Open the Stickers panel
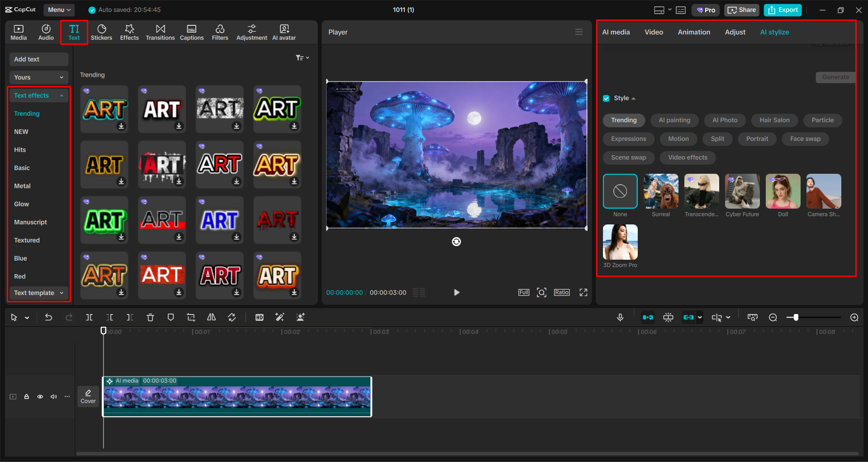Image resolution: width=868 pixels, height=462 pixels. pyautogui.click(x=101, y=32)
